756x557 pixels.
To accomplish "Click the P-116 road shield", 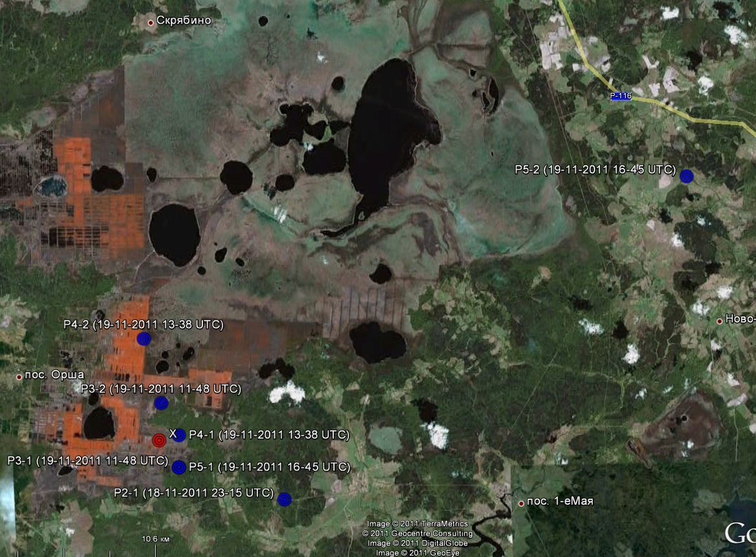I will point(620,96).
